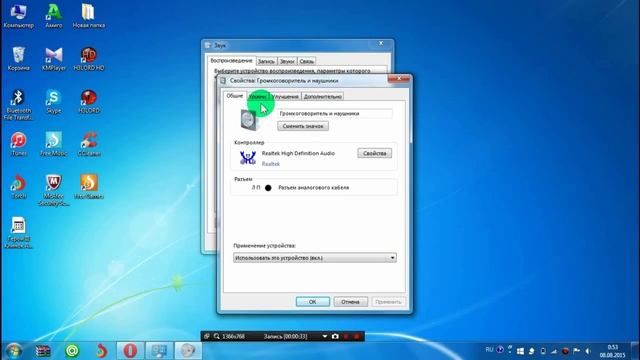Launch the H1LORD desktop shortcut
640x360 pixels.
click(x=89, y=101)
